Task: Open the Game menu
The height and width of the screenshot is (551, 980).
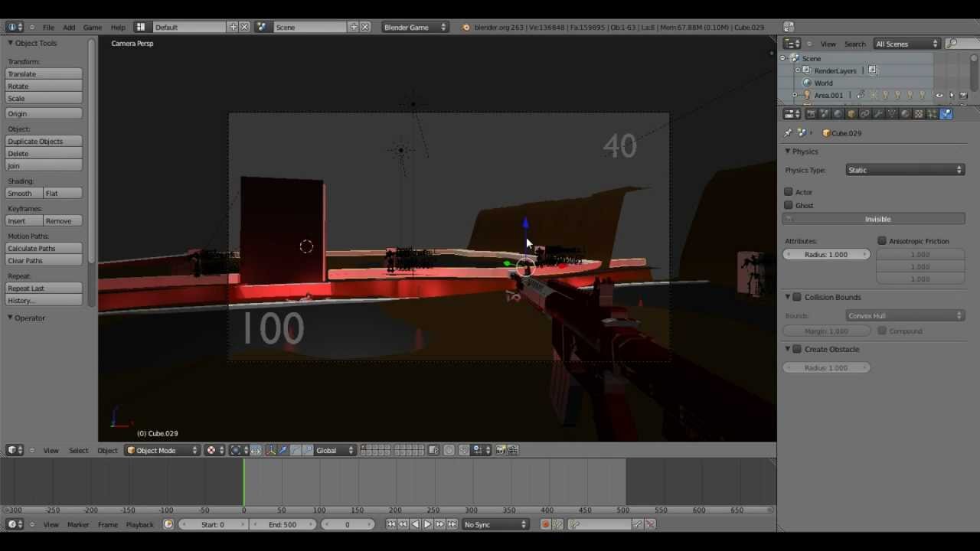Action: tap(93, 27)
